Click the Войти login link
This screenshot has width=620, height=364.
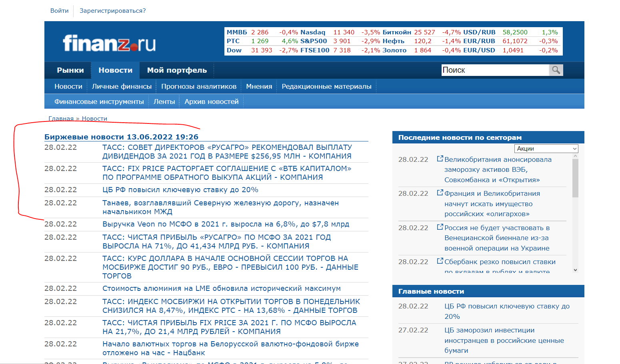(59, 11)
